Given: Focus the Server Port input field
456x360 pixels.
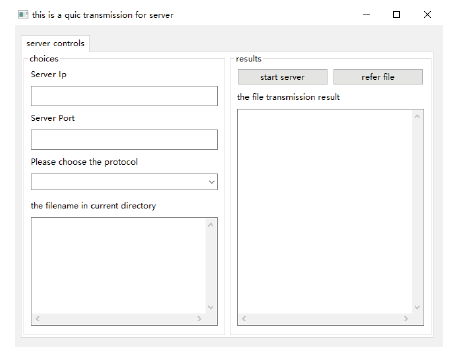Looking at the screenshot, I should [124, 139].
